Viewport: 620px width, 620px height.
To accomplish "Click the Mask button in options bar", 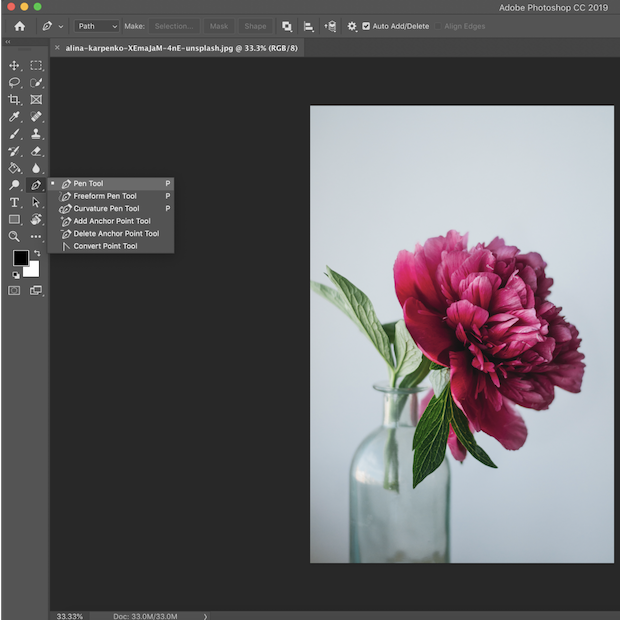I will point(218,26).
